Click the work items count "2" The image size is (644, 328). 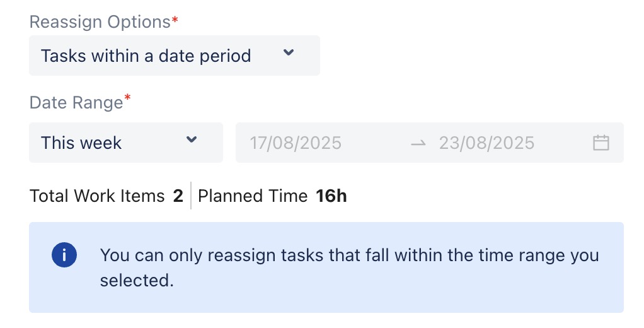tap(178, 196)
